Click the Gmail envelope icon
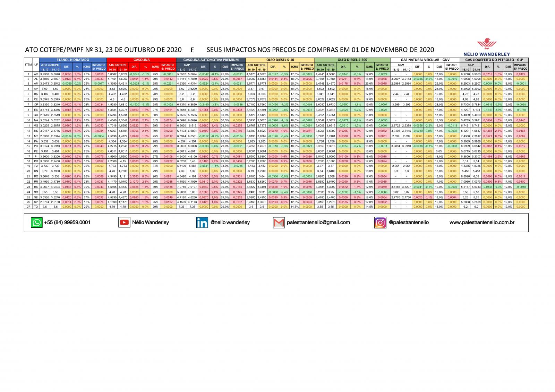 click(x=279, y=223)
